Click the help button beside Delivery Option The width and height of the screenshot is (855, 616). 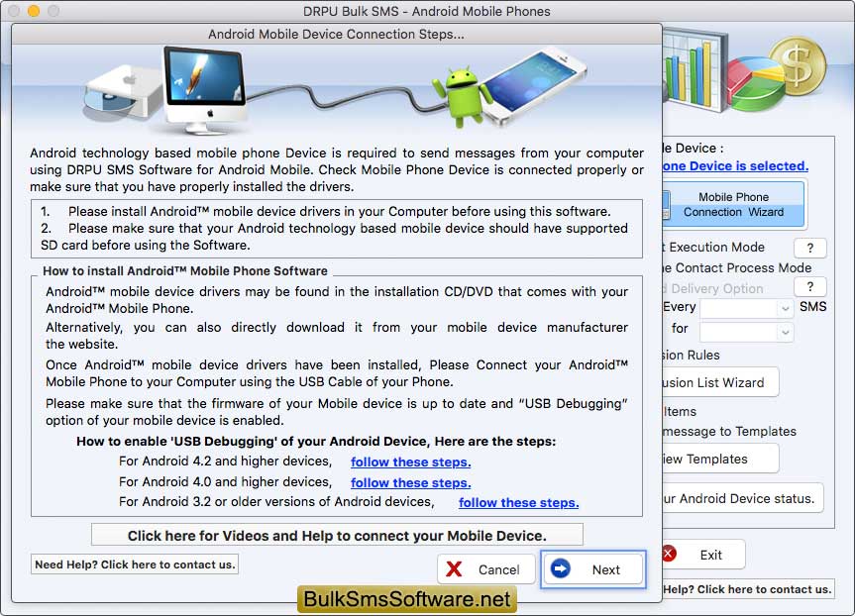810,287
